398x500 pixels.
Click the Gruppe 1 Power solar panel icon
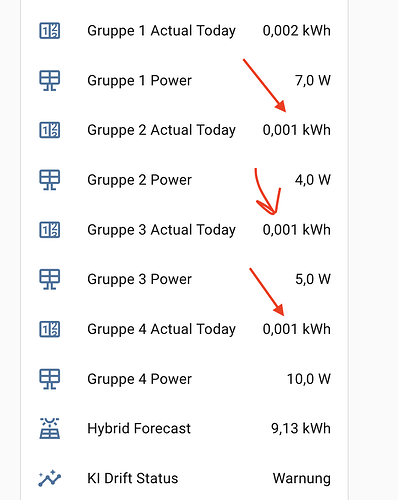click(x=50, y=81)
